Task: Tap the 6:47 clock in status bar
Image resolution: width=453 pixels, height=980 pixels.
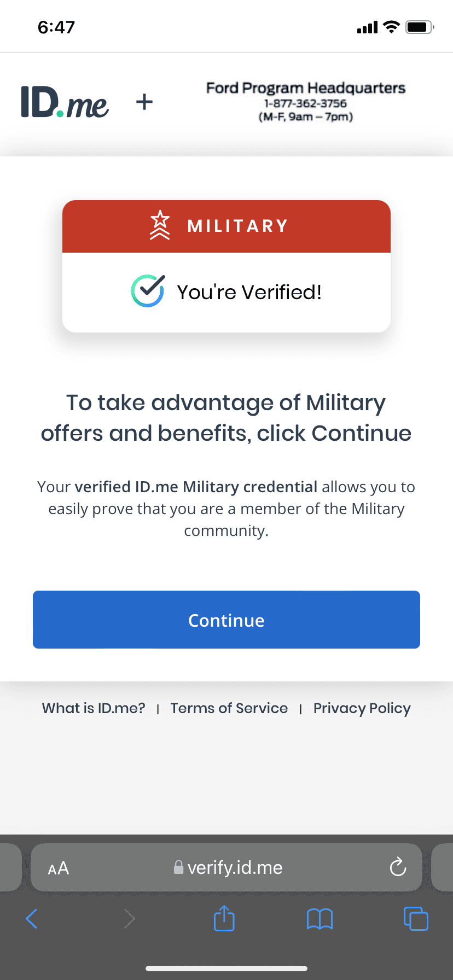Action: tap(56, 27)
